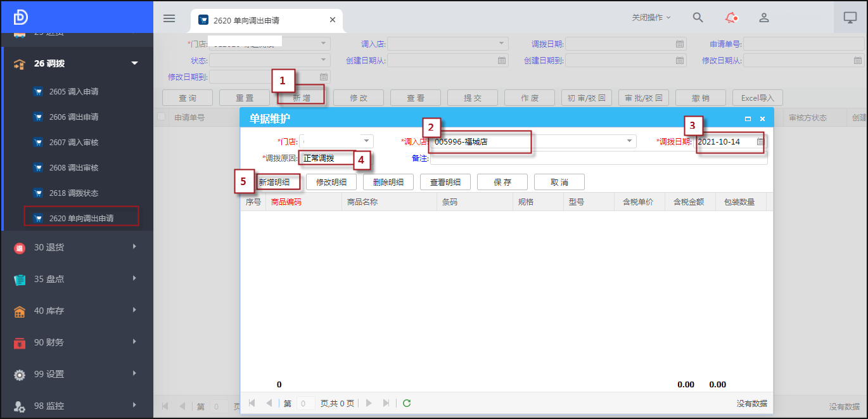The width and height of the screenshot is (868, 419).
Task: Expand the 98 监控 menu arrow
Action: click(x=134, y=405)
